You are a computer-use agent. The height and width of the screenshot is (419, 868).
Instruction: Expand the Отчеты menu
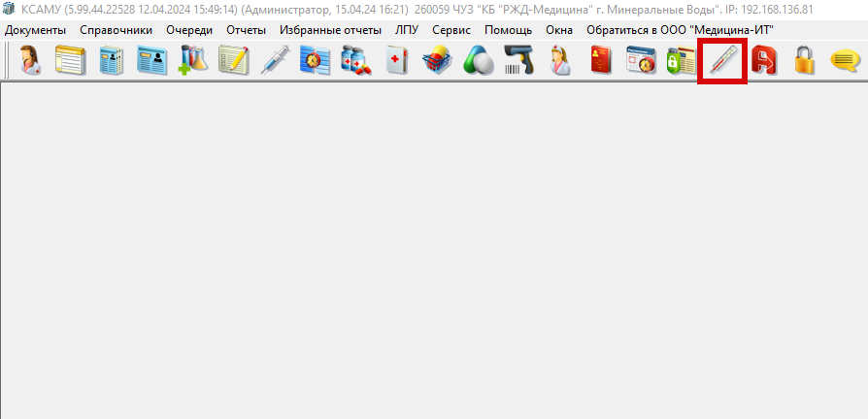point(246,30)
